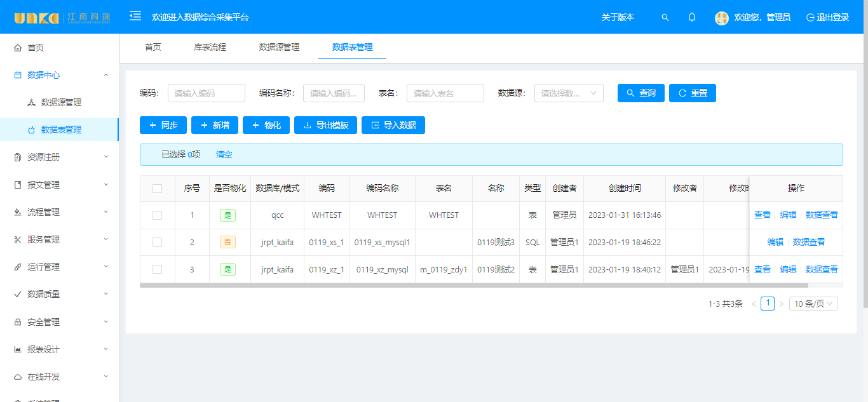Image resolution: width=868 pixels, height=402 pixels.
Task: Click the administrator avatar icon
Action: pyautogui.click(x=721, y=18)
